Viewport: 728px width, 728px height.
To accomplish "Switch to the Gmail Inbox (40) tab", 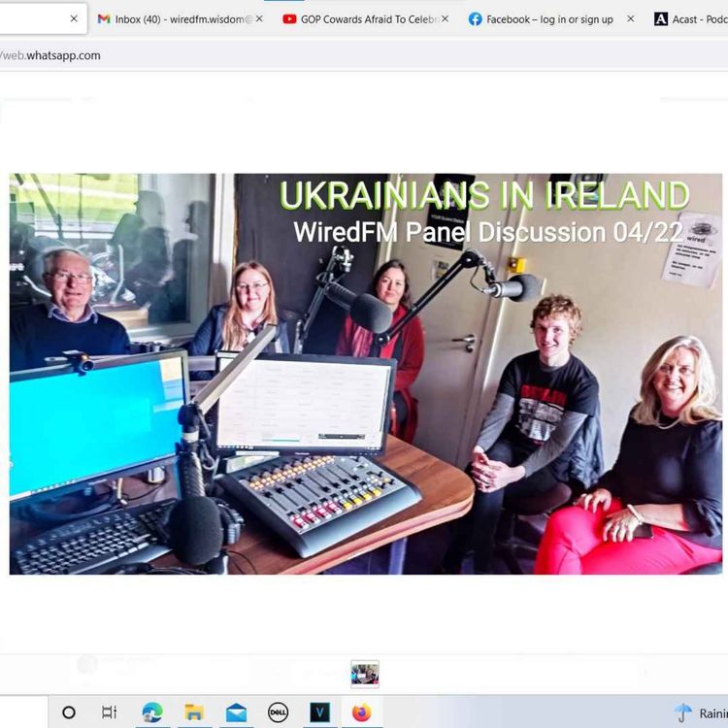I will pos(179,19).
